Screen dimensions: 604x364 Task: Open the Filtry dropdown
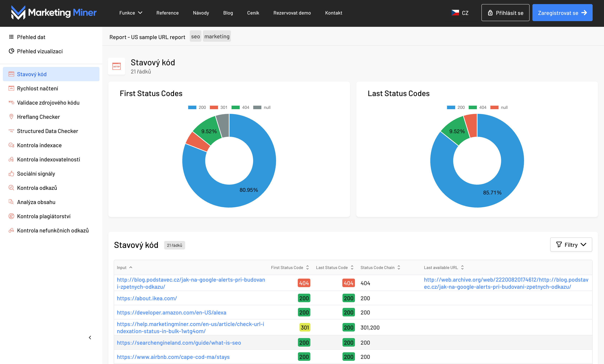tap(571, 245)
